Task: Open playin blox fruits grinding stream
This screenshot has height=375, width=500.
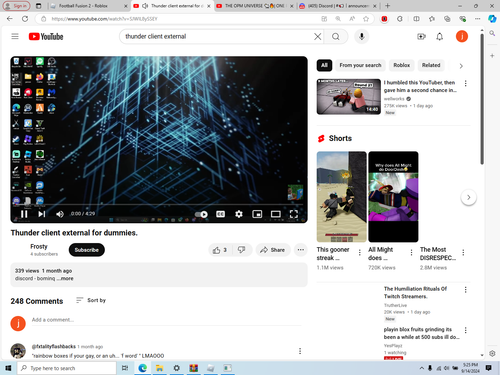Action: (421, 333)
